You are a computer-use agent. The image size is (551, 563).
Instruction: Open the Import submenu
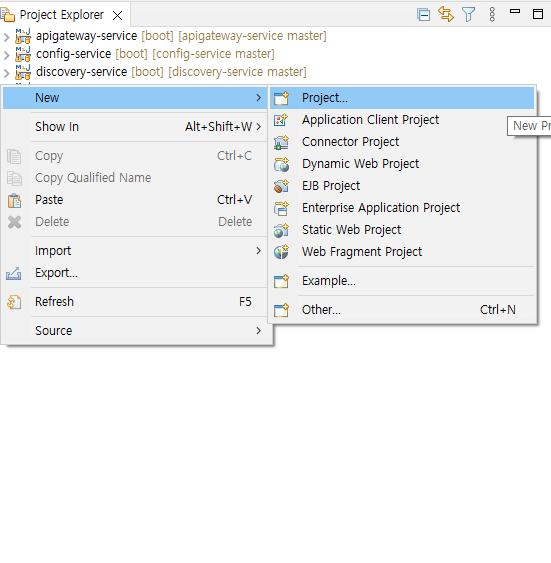pos(135,251)
